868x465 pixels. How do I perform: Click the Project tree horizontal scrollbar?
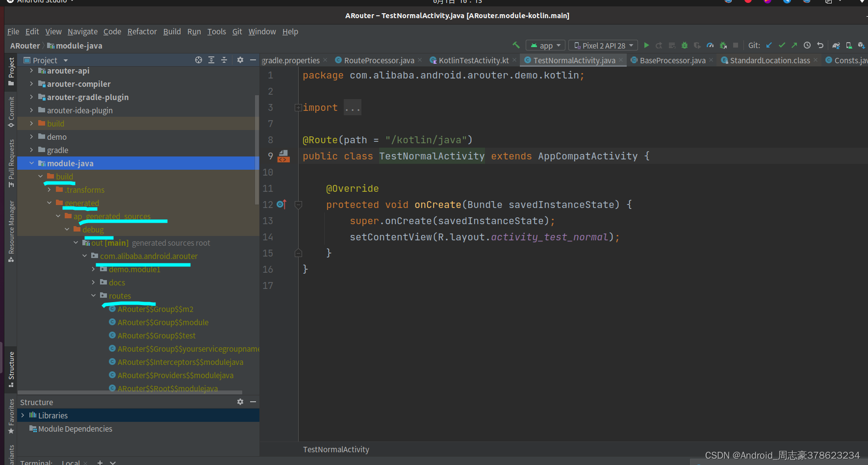[x=130, y=392]
